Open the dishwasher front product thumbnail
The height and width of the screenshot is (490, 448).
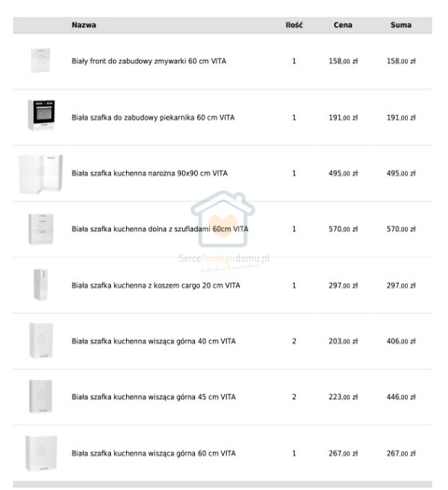(40, 61)
